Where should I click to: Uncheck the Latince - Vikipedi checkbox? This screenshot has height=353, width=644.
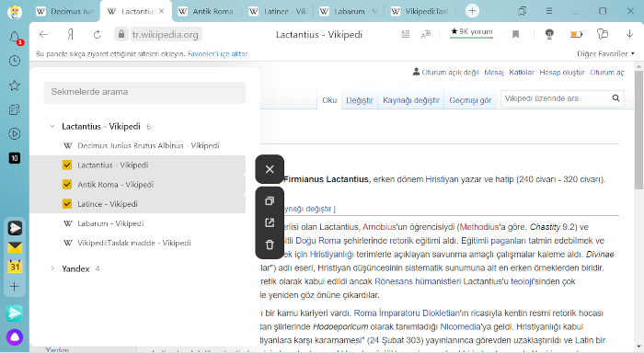tap(67, 203)
